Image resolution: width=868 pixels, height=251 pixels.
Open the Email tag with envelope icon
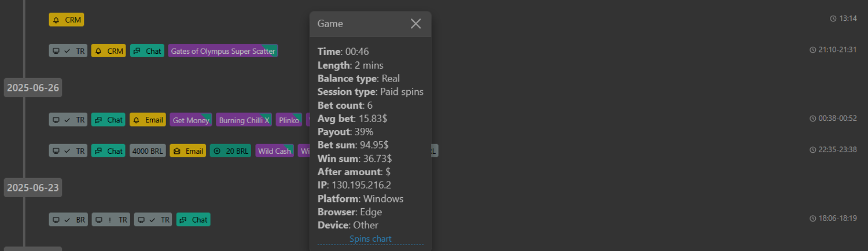[x=188, y=150]
